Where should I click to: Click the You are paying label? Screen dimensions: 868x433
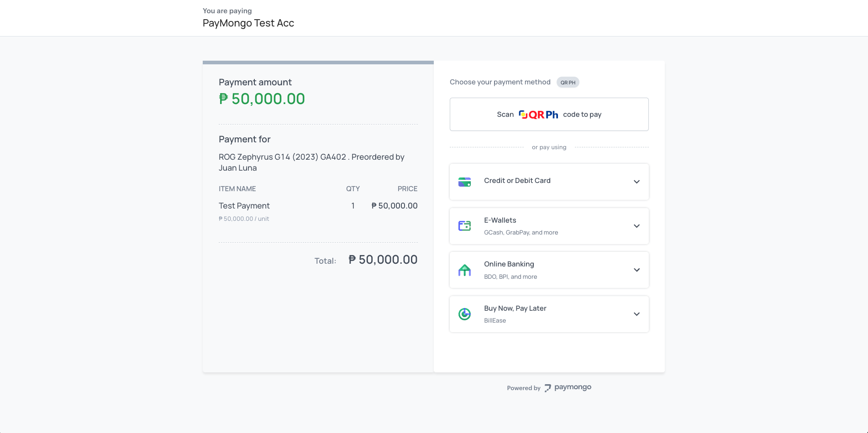tap(227, 11)
